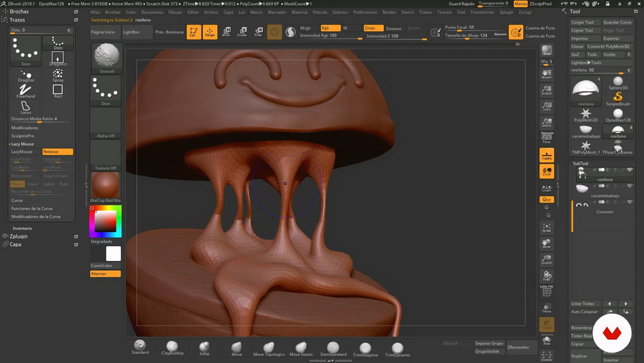
Task: Toggle Qxyz rotation mode
Action: 547,199
